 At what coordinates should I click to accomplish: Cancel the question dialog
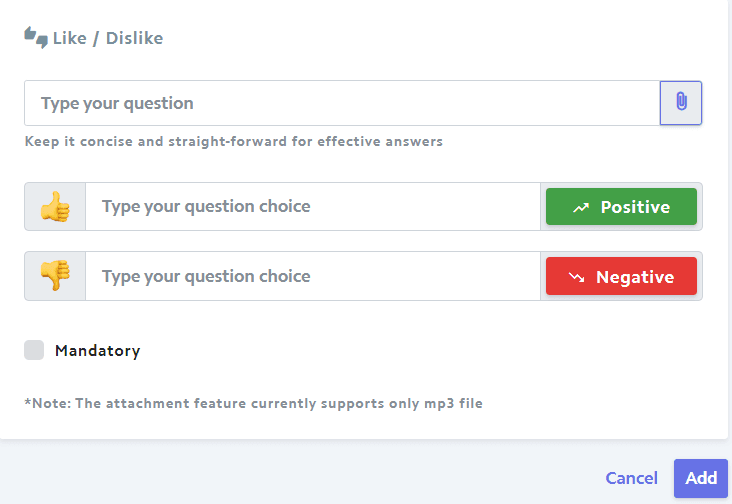[x=632, y=478]
